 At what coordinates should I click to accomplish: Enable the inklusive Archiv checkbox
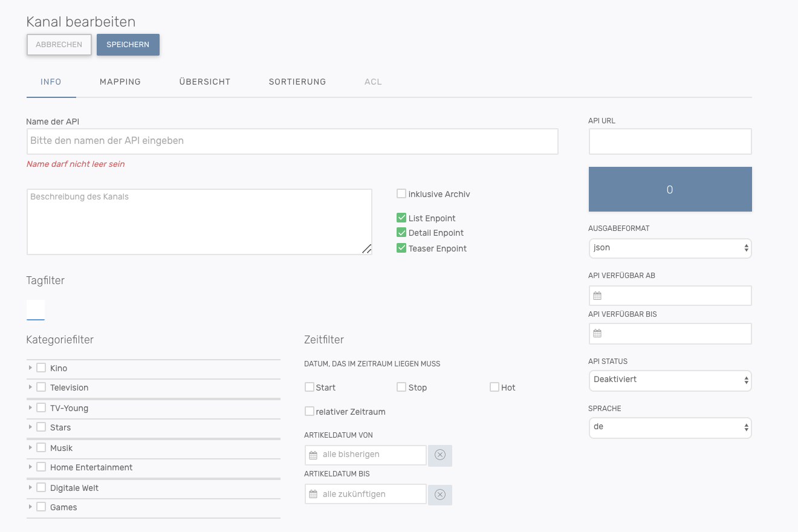pyautogui.click(x=401, y=194)
